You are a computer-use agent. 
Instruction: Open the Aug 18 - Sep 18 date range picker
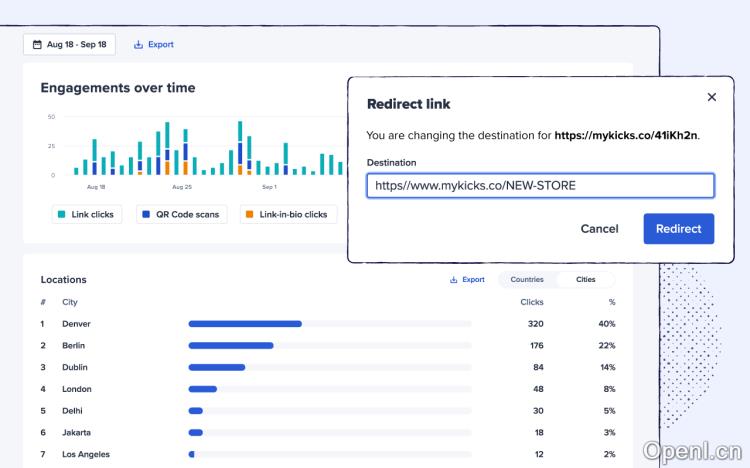(x=69, y=45)
